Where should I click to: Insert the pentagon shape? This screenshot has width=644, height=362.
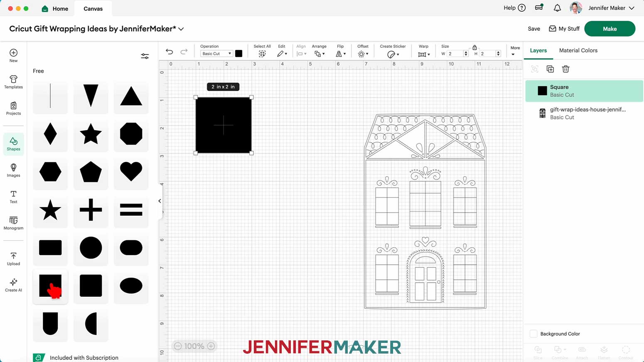91,172
